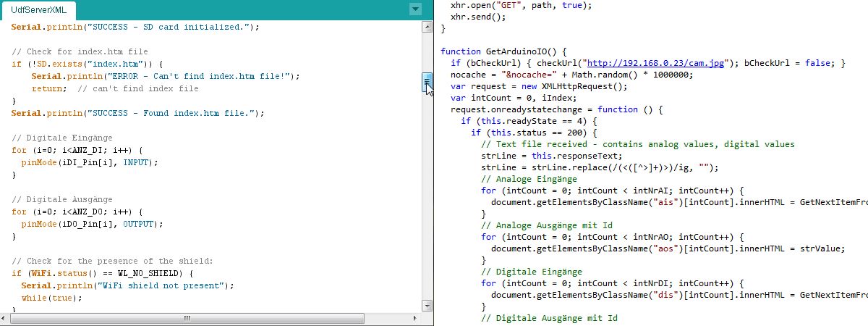The image size is (868, 326).
Task: Click the "return; // can't find index file" line
Action: pos(114,88)
